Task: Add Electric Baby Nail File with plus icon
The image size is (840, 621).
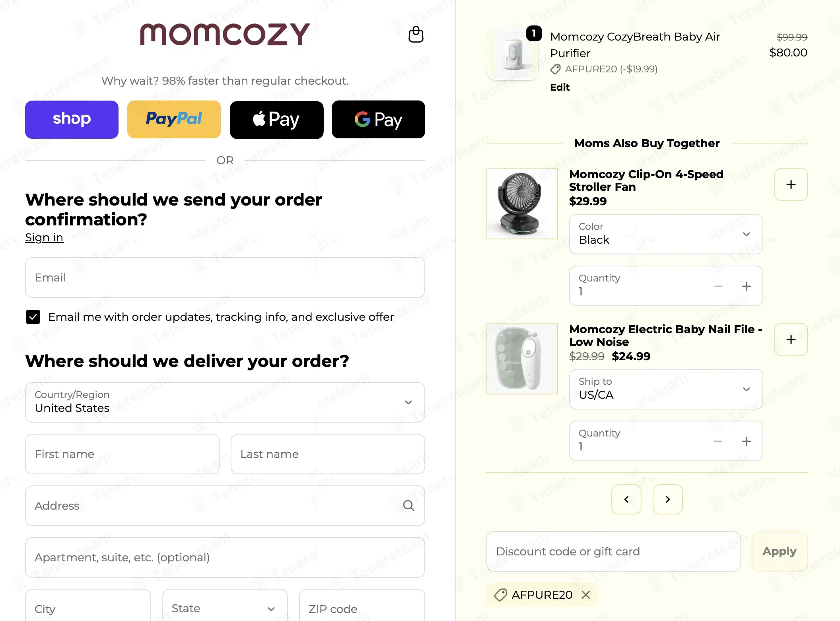Action: tap(791, 340)
